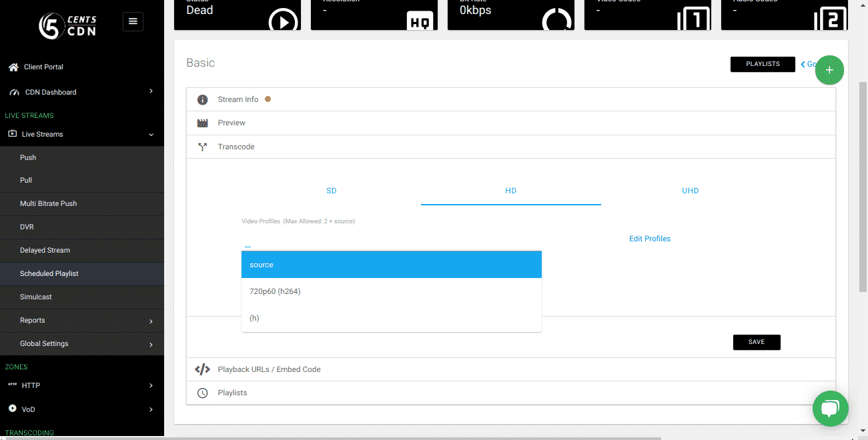The height and width of the screenshot is (440, 868).
Task: Click the spinner icon on Bit Rate card
Action: (556, 21)
